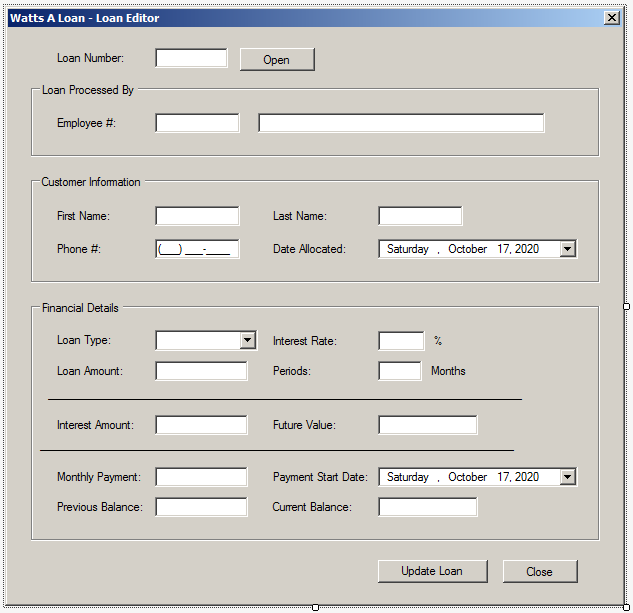Open the Date Allocated calendar dropdown arrow
Image resolution: width=633 pixels, height=613 pixels.
click(567, 249)
